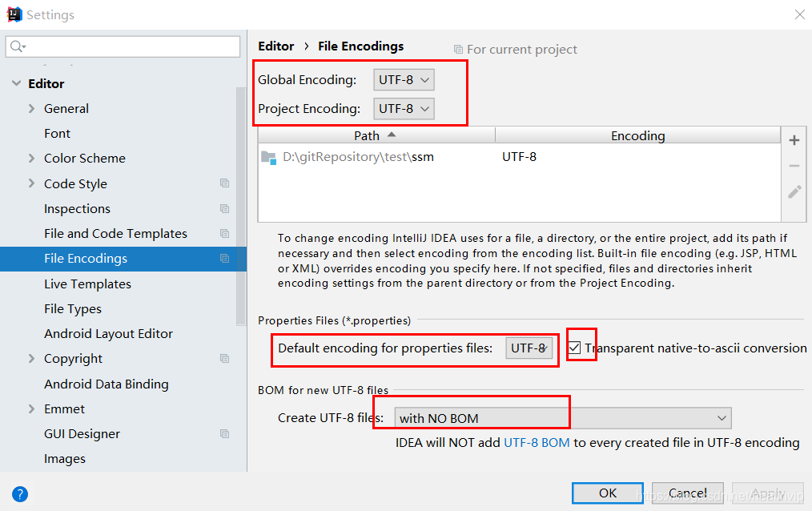Click the Cancel button
812x511 pixels.
click(x=688, y=493)
